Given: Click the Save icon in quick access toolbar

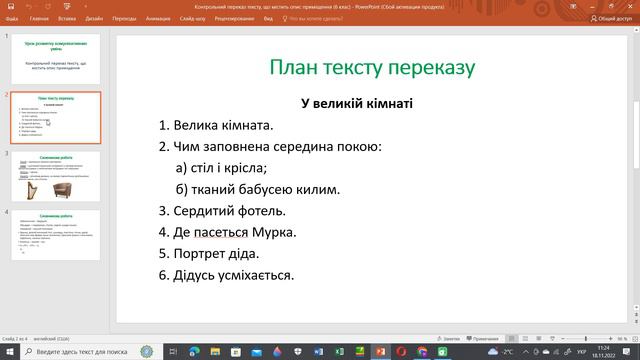Looking at the screenshot, I should pos(11,6).
